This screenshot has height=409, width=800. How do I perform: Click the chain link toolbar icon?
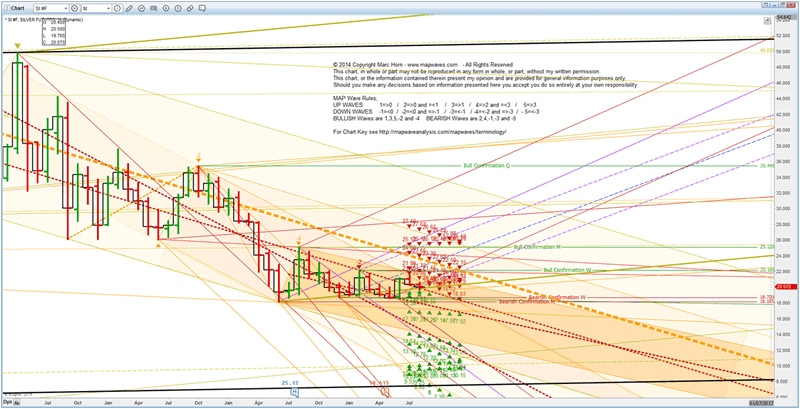pos(190,8)
